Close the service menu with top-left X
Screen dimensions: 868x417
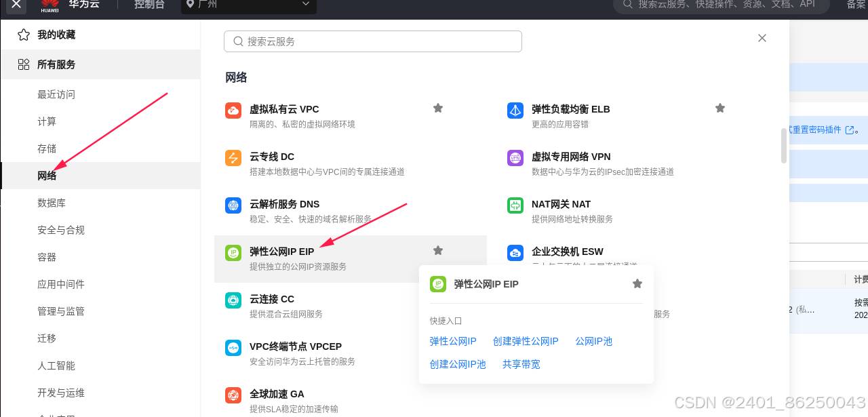tap(16, 4)
